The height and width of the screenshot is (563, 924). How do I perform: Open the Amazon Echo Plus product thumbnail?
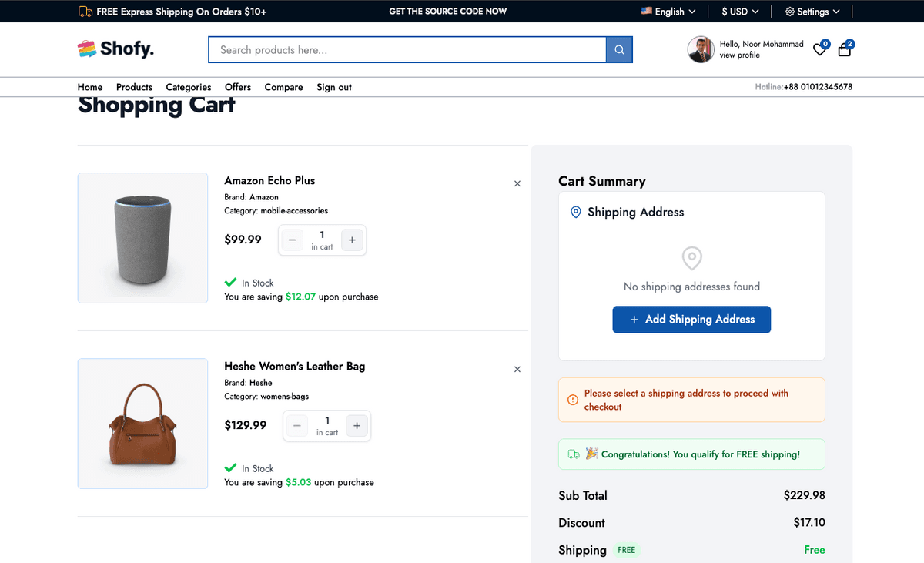point(142,238)
